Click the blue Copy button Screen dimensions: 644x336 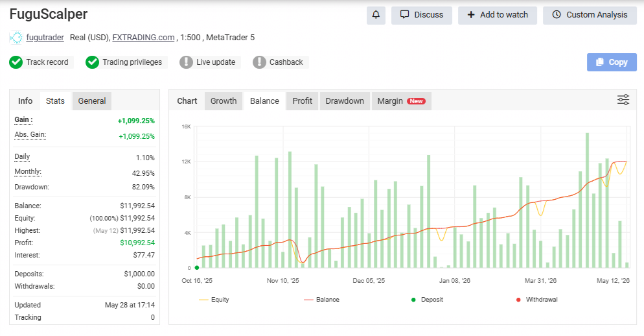(x=612, y=62)
